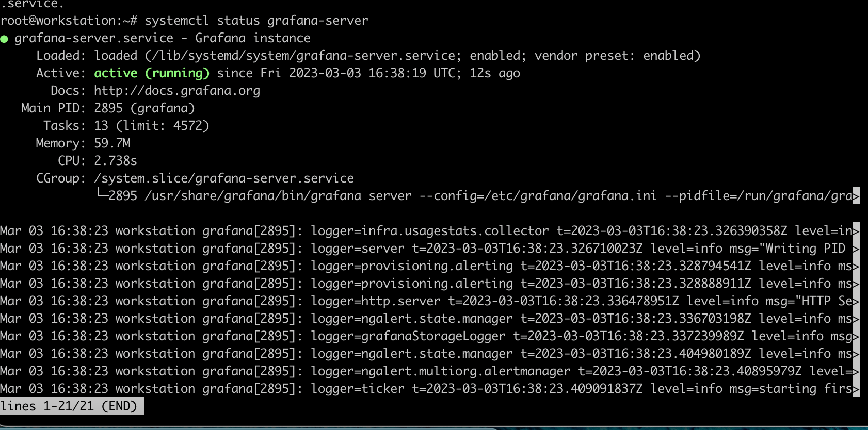Click the green active status dot
Image resolution: width=868 pixels, height=430 pixels.
tap(4, 39)
